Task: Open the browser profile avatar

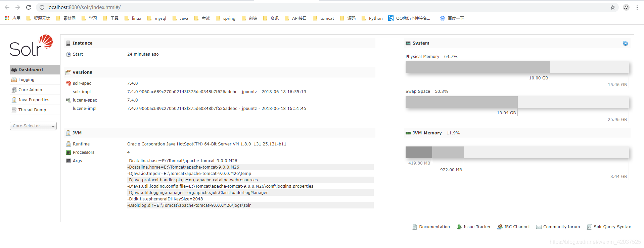Action: click(626, 7)
